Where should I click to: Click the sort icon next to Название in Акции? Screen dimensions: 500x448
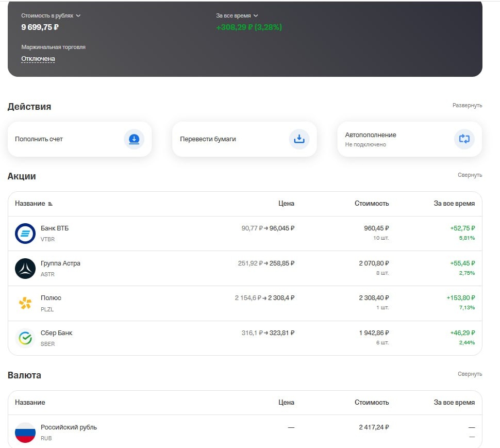pos(50,204)
